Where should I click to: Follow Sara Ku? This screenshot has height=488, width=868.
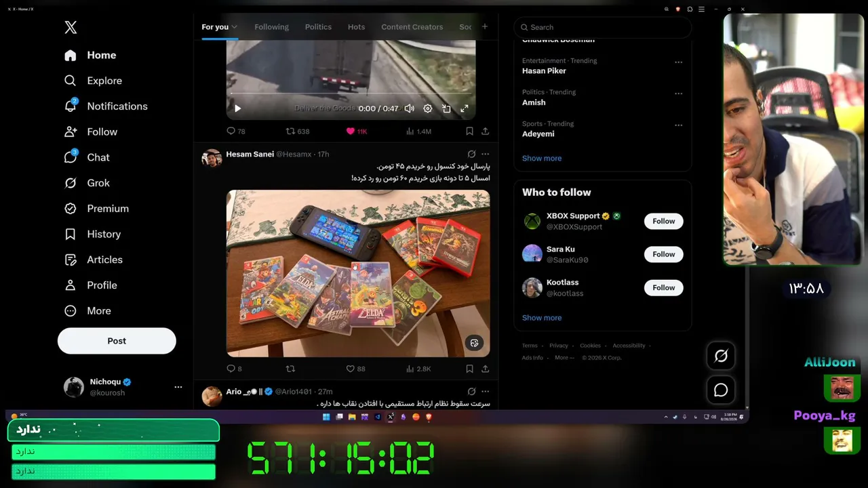663,254
